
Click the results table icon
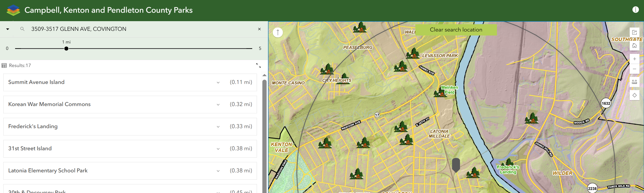[x=4, y=66]
